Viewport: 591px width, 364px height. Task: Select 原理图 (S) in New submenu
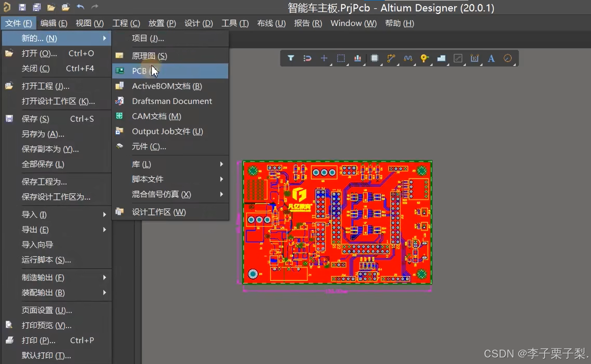pos(170,56)
